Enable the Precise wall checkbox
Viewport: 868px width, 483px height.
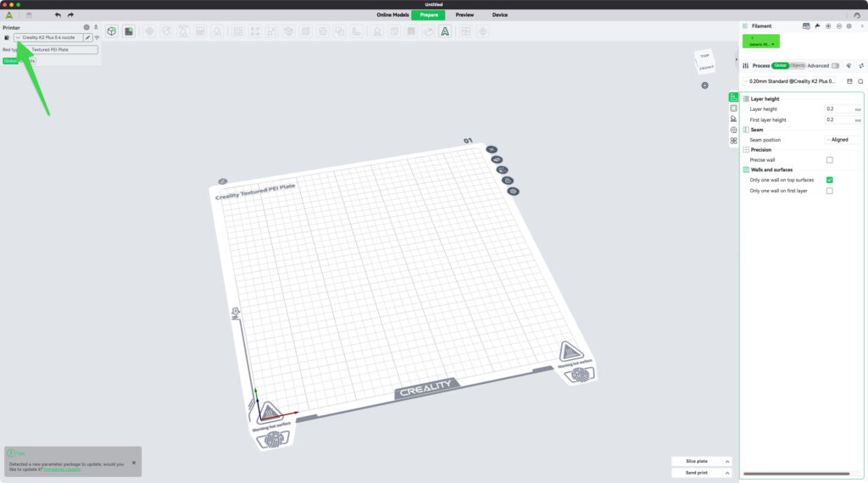point(829,159)
